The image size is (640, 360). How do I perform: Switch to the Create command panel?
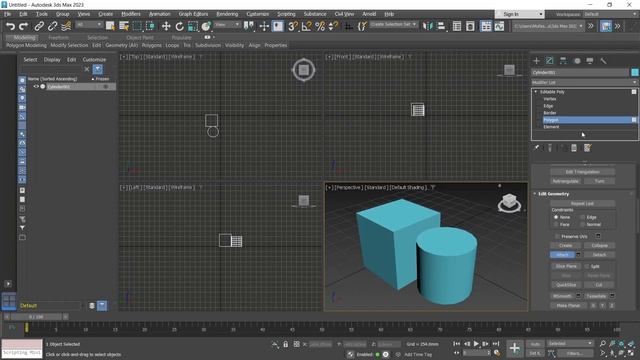[536, 61]
